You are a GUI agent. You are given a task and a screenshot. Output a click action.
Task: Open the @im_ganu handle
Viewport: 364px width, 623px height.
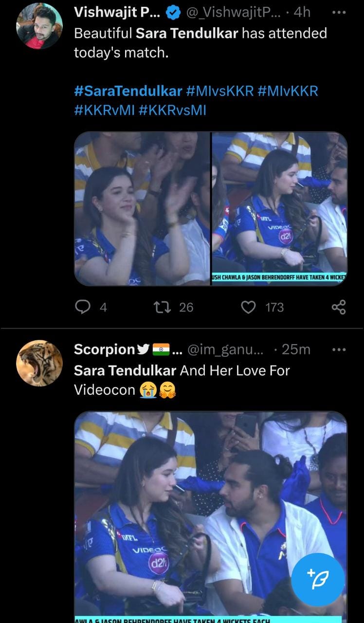(225, 349)
